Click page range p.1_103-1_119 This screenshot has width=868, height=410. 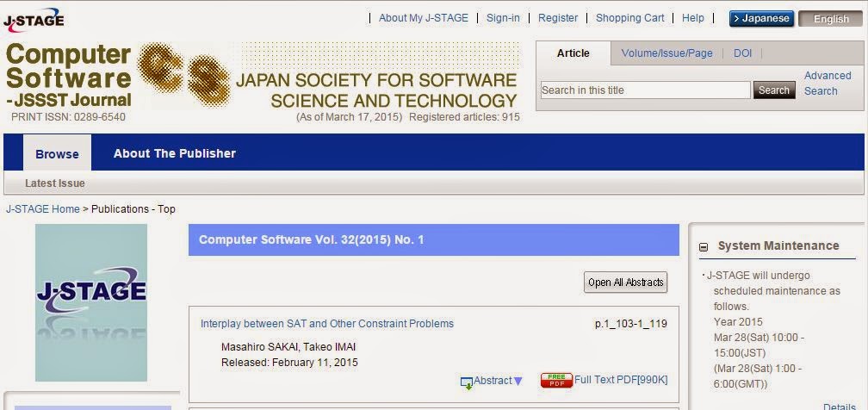click(x=631, y=324)
